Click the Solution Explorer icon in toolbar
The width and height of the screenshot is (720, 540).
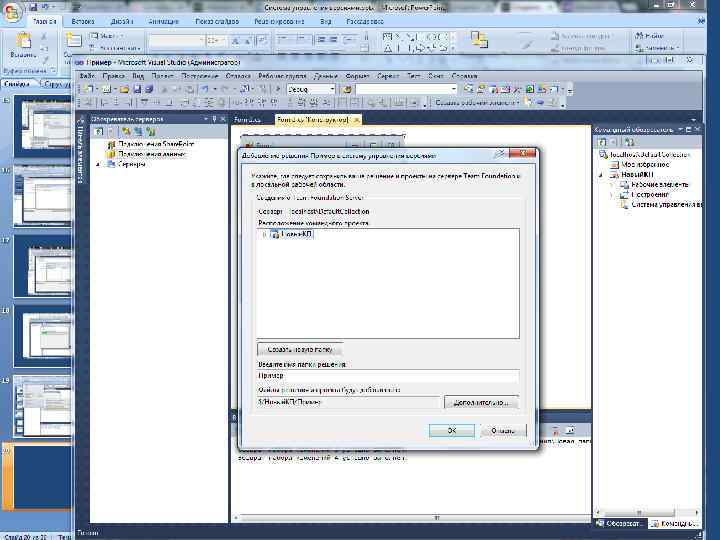(x=468, y=90)
